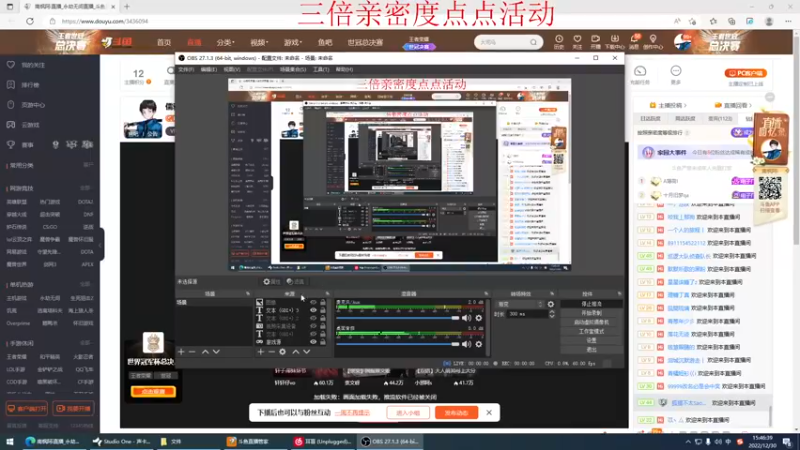The height and width of the screenshot is (450, 800).
Task: Click the OBS stop streaming button
Action: 591,304
